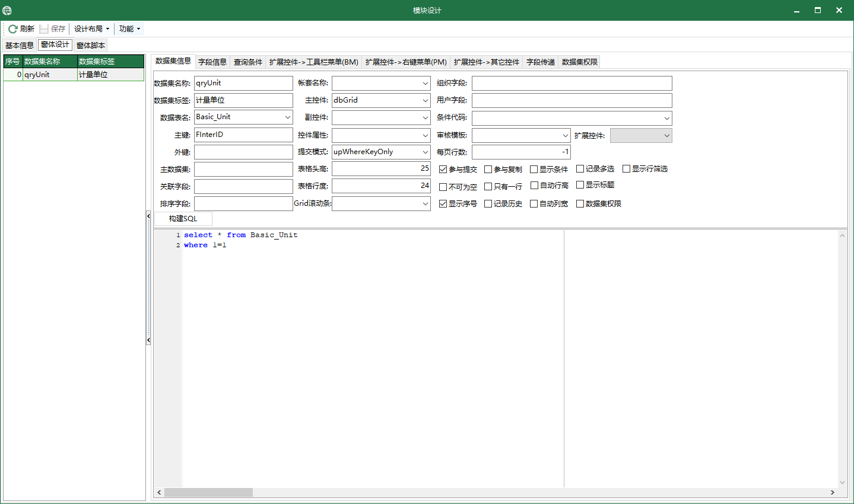Expand 主控件 dropdown showing dbGrid
Viewport: 854px width, 504px height.
[x=426, y=100]
